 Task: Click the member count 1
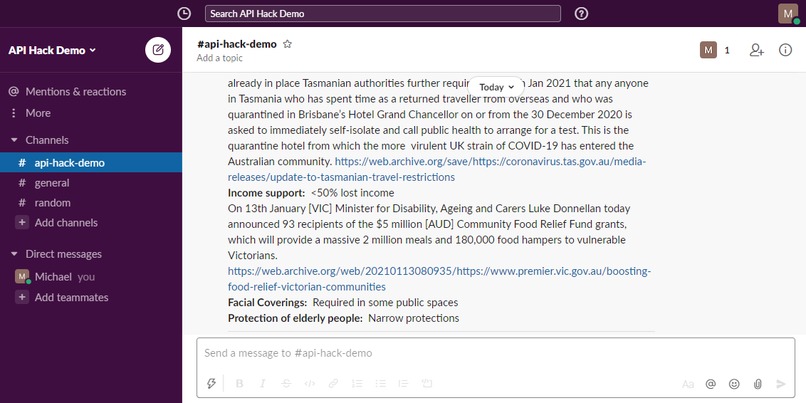[x=727, y=50]
